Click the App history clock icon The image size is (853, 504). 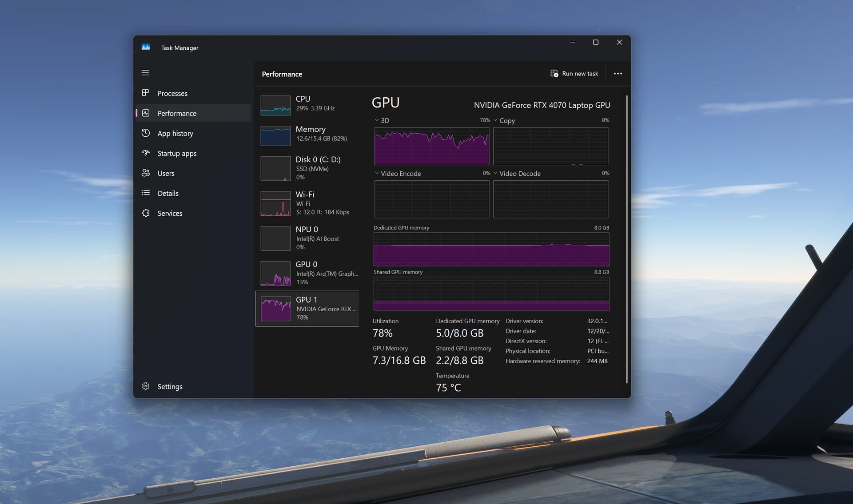[x=145, y=133]
